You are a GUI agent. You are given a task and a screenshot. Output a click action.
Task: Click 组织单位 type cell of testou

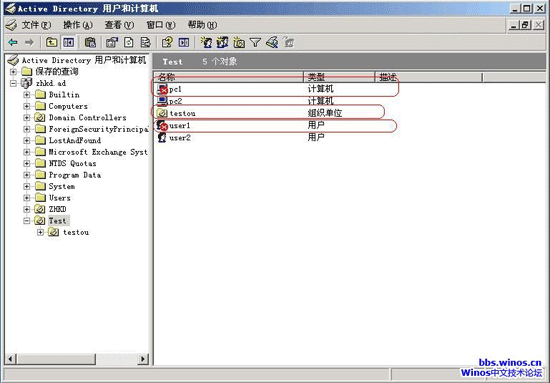click(x=324, y=113)
